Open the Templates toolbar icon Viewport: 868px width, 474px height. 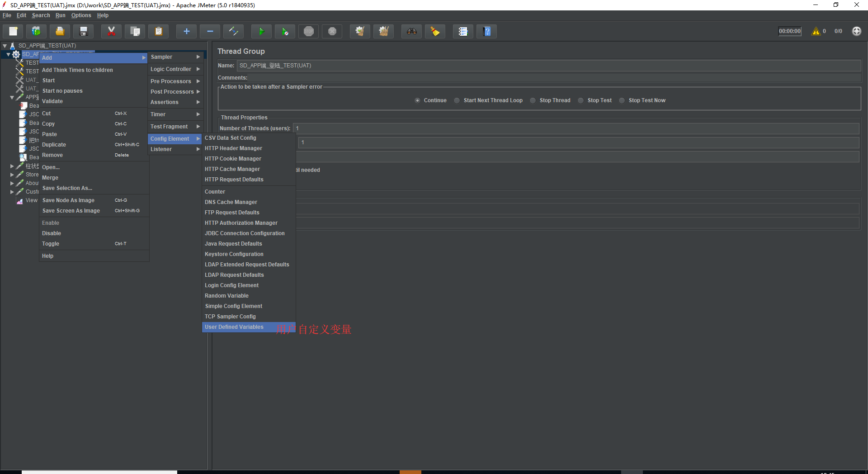(x=36, y=31)
